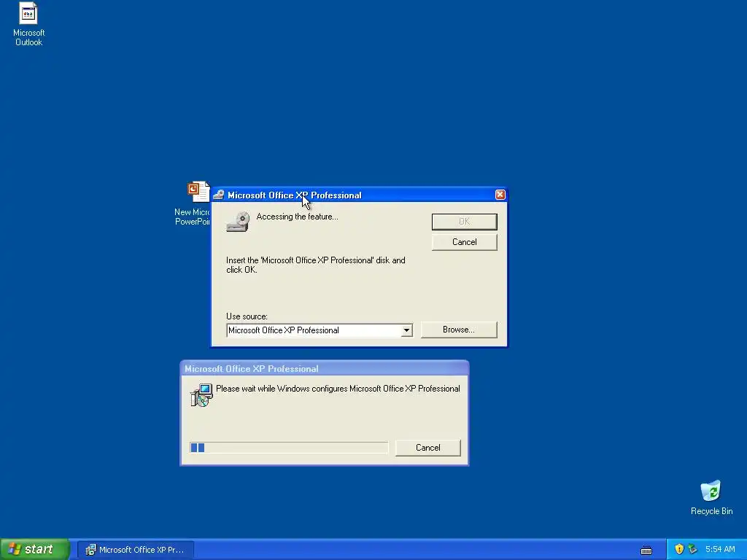
Task: Click the 'Use source:' label
Action: click(247, 316)
